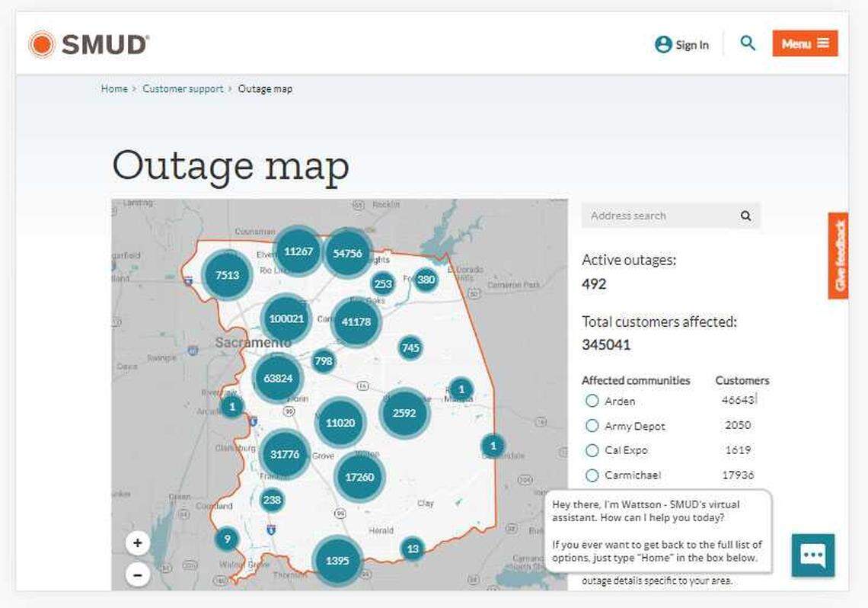Screen dimensions: 868x608
Task: Select the Outage map breadcrumb item
Action: [x=265, y=88]
